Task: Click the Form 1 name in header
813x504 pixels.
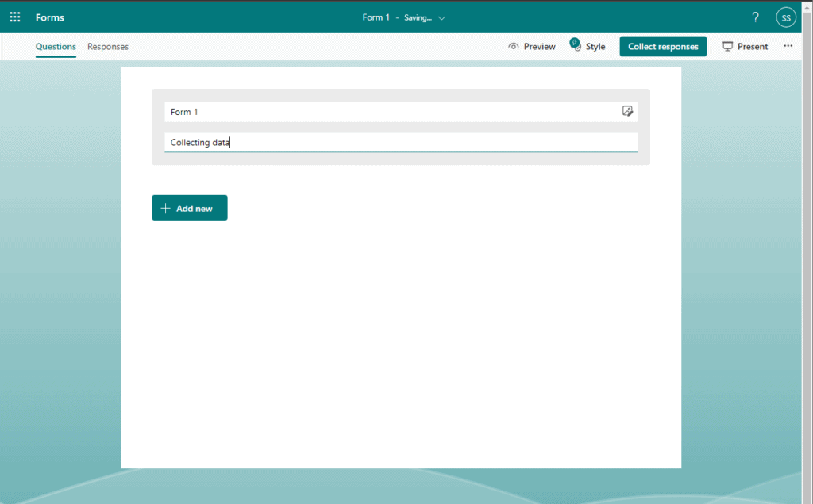Action: 376,17
